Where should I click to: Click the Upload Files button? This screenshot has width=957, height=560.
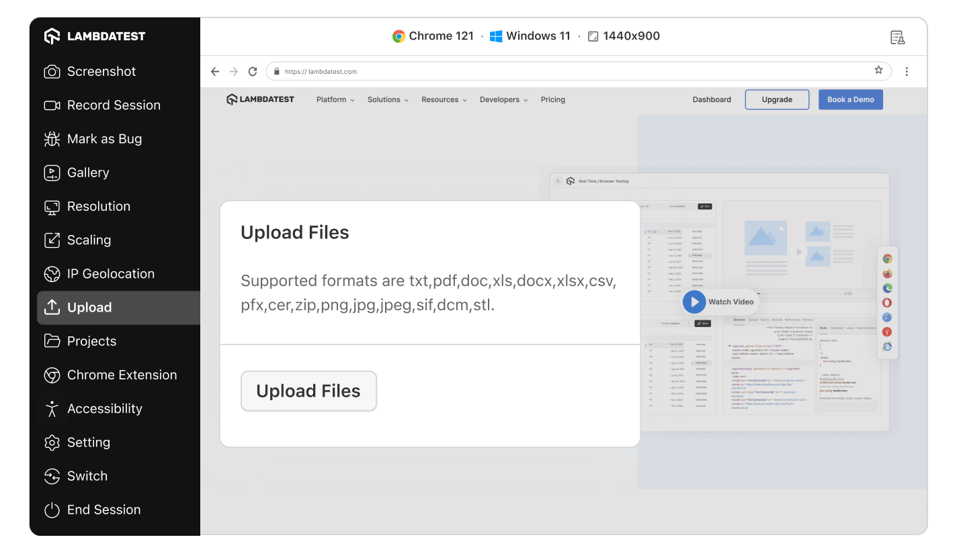(308, 391)
